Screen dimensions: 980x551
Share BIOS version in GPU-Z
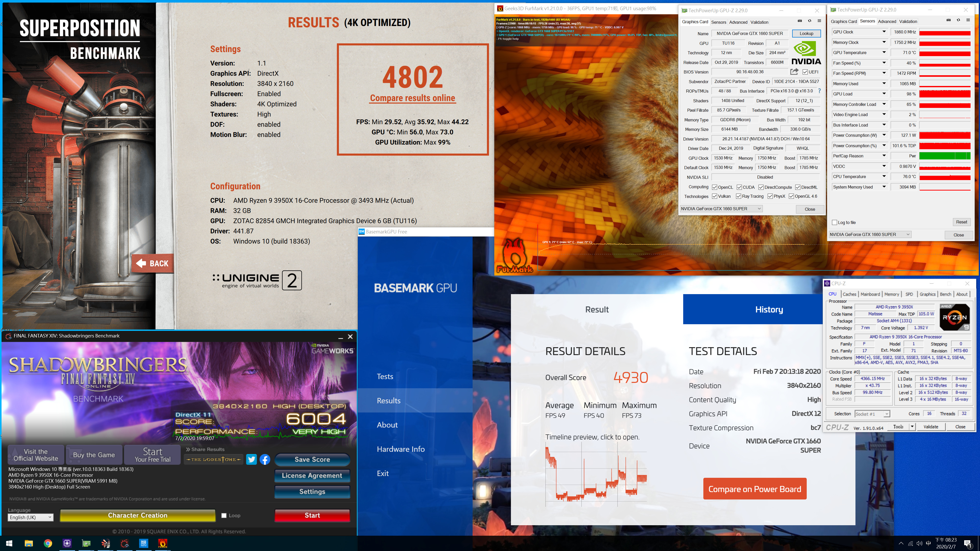point(794,71)
